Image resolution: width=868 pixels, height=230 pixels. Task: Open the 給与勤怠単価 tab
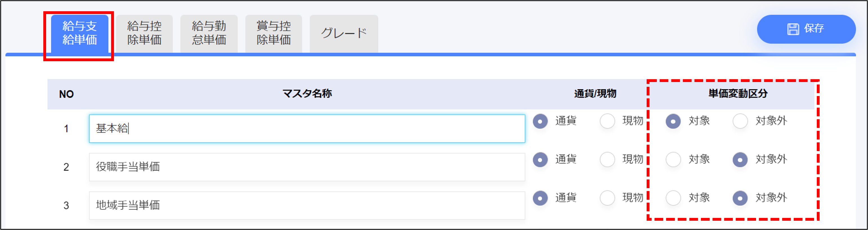(x=209, y=33)
